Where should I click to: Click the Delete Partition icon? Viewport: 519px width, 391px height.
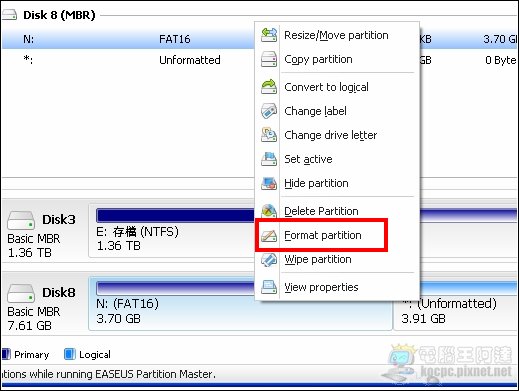pos(269,211)
